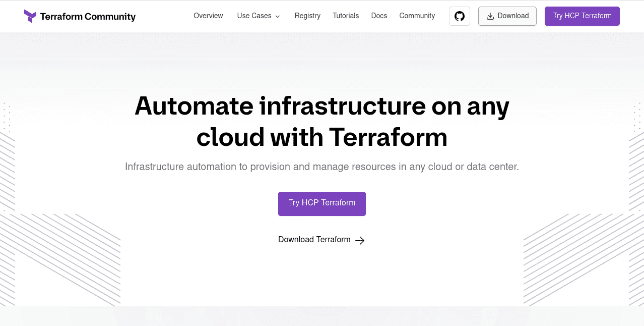Image resolution: width=644 pixels, height=326 pixels.
Task: Click the chevron arrow next to Use Cases
Action: 278,16
